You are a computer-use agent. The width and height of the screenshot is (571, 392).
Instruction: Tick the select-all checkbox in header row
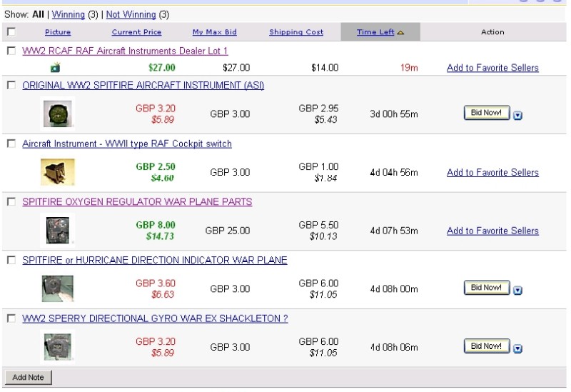coord(11,31)
